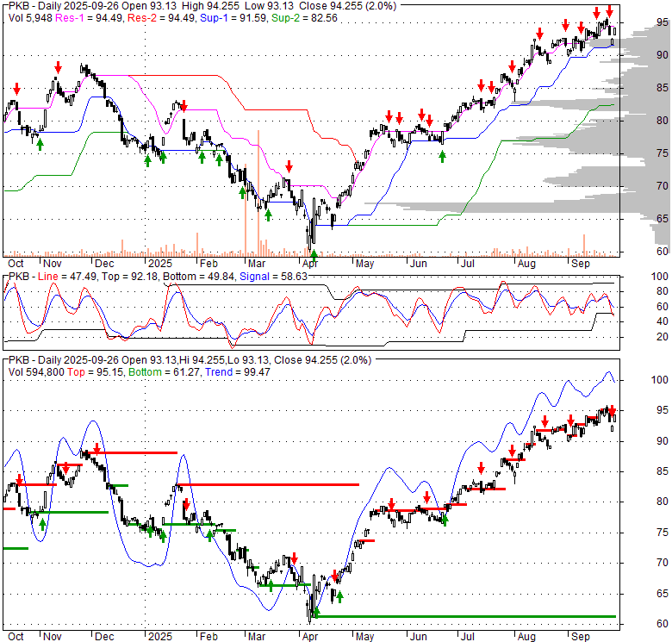Click the Aug label on the top chart axis
This screenshot has height=642, width=672.
(x=526, y=264)
